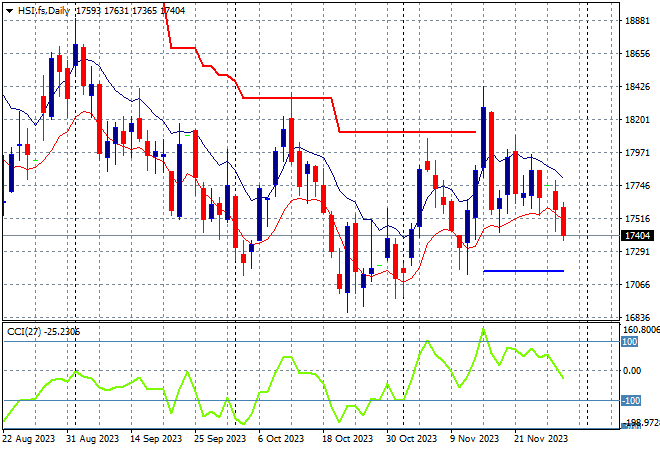The width and height of the screenshot is (660, 450).
Task: Click the HSI,fs,Daily chart title text
Action: click(x=43, y=11)
